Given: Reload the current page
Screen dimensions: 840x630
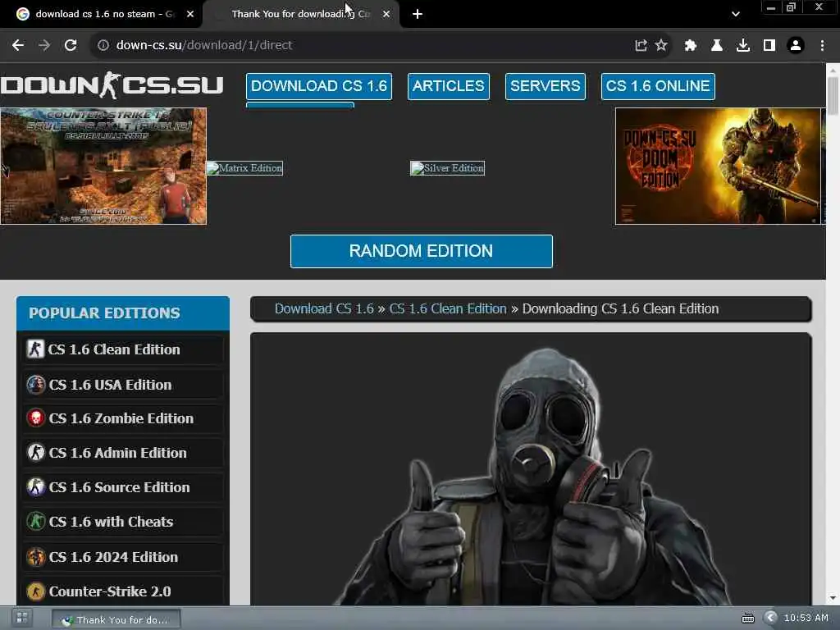Looking at the screenshot, I should 71,46.
